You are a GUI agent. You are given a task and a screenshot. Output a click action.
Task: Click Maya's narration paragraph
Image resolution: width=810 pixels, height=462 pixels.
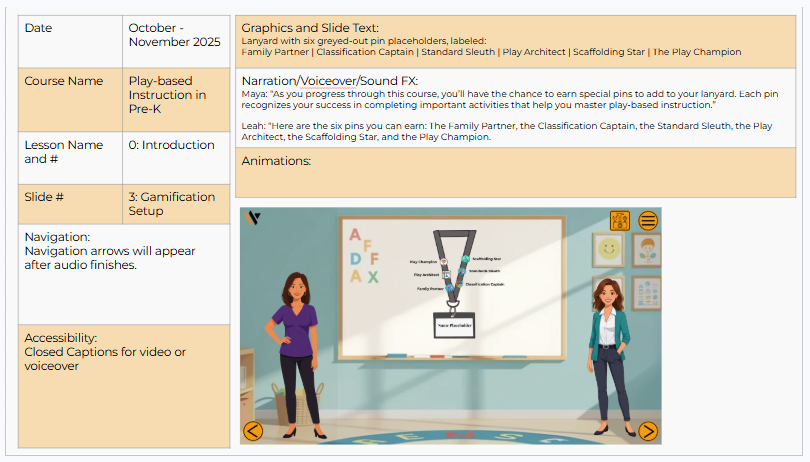[510, 99]
